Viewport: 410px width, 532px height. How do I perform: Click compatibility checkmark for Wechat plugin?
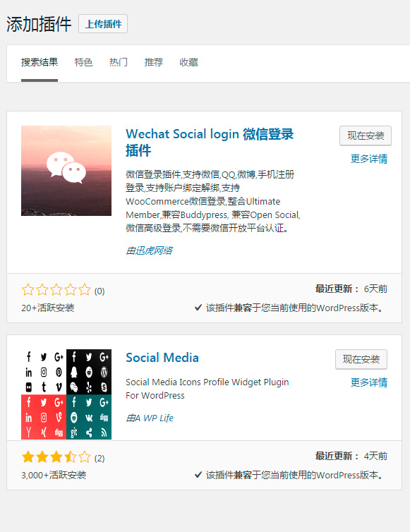pyautogui.click(x=198, y=308)
